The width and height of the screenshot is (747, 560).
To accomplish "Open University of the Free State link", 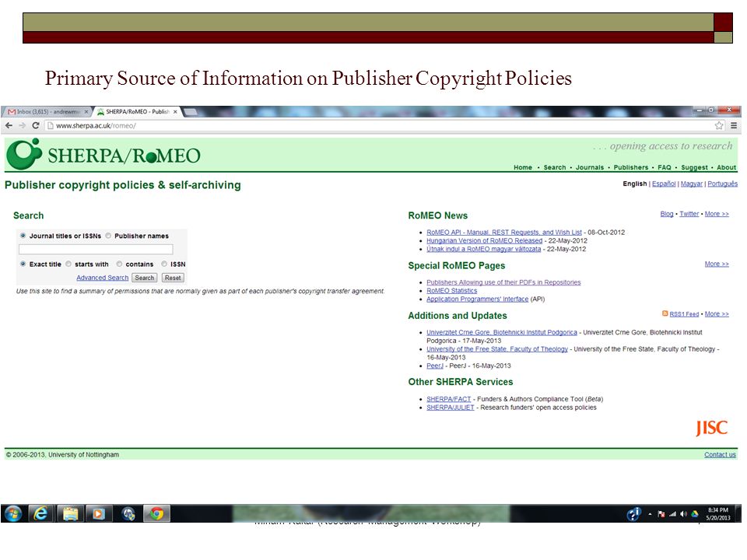I will [x=497, y=348].
